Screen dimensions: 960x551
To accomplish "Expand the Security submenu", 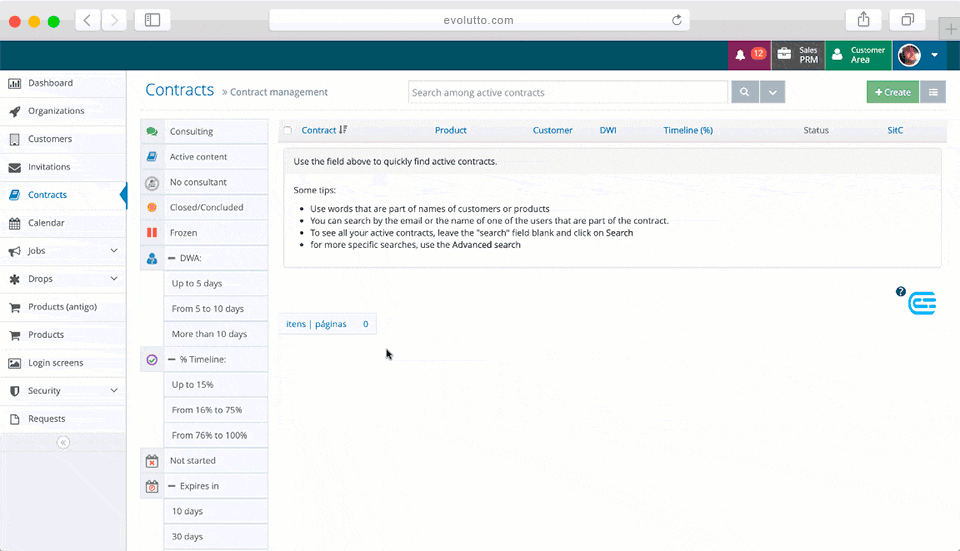I will point(114,391).
